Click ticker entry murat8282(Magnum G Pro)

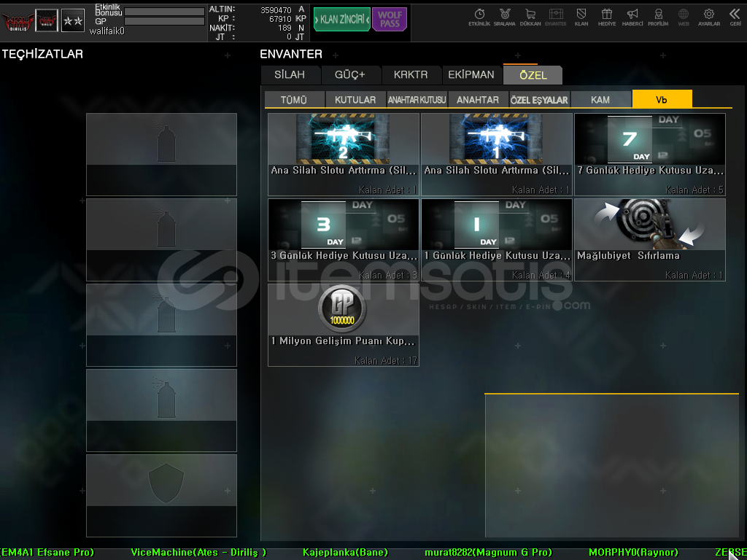point(488,553)
